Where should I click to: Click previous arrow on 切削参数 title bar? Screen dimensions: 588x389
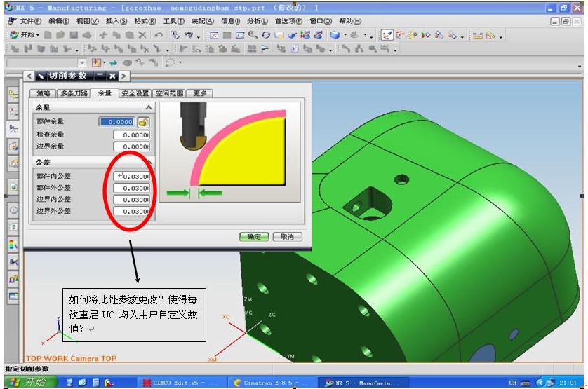point(29,76)
